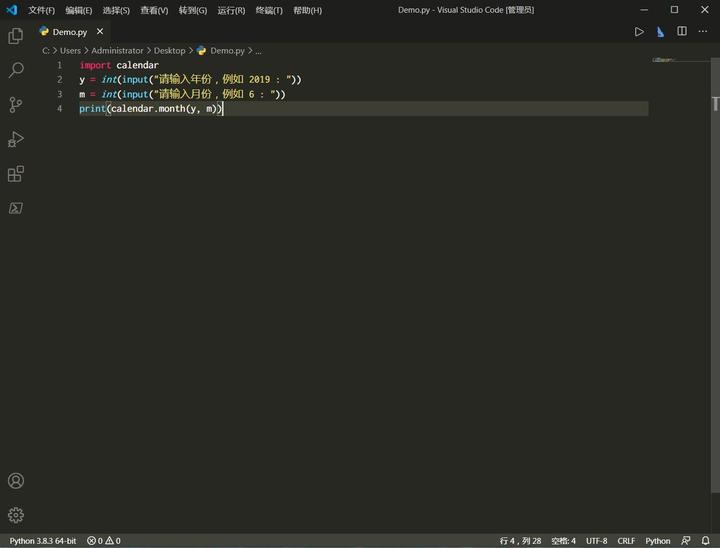Click the int call on line 3

tap(109, 94)
